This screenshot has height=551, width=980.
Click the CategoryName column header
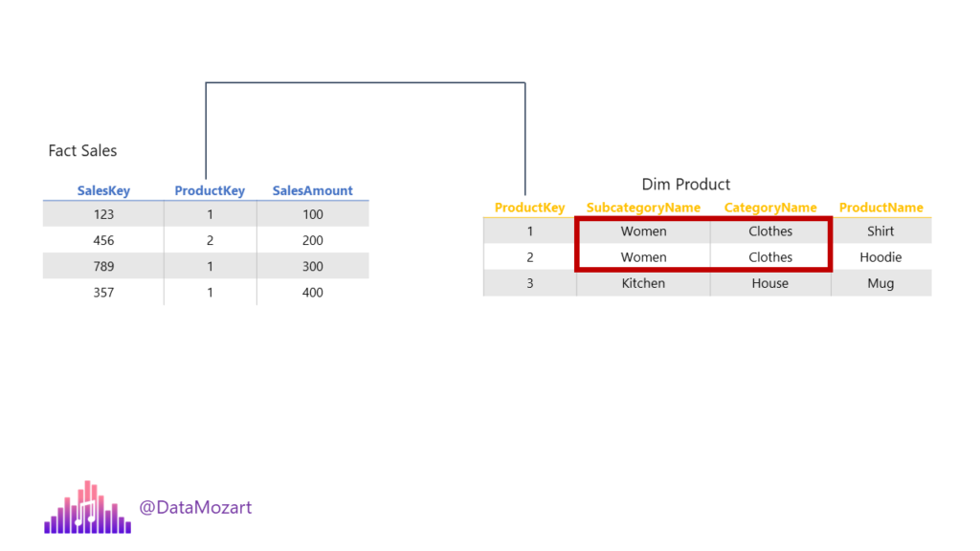(770, 208)
